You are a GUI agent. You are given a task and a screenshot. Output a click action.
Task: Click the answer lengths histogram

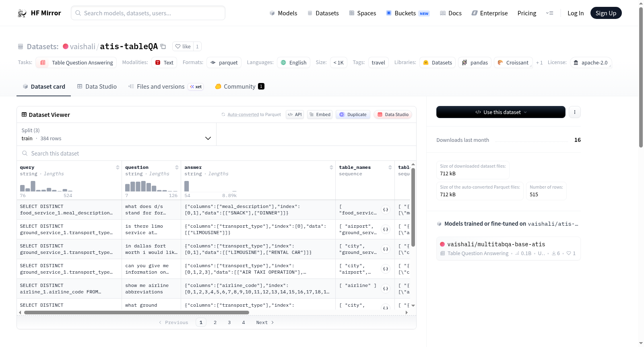(211, 186)
